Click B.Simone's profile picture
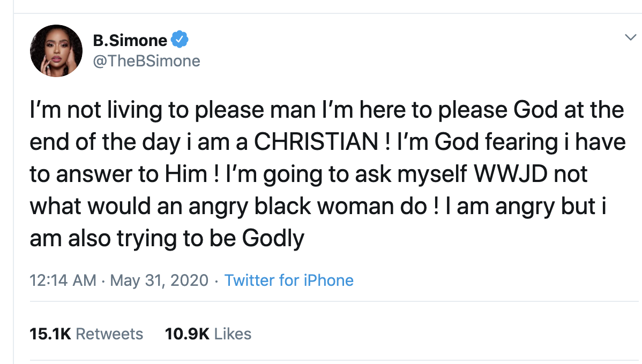This screenshot has height=364, width=642. click(x=56, y=51)
